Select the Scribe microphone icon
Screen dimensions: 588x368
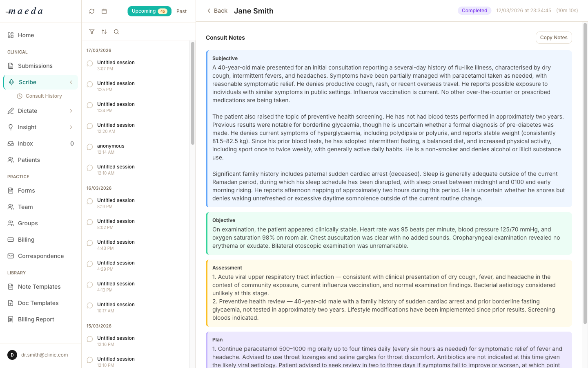11,82
